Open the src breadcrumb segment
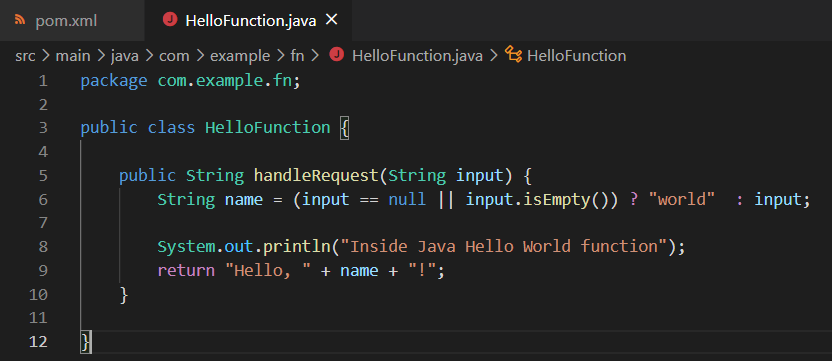 25,56
